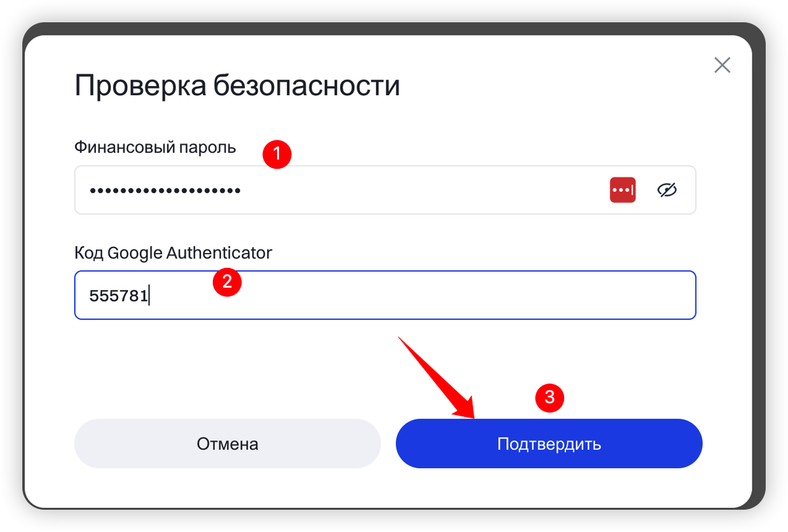The width and height of the screenshot is (788, 532).
Task: Click on the entered code 555781
Action: (118, 296)
